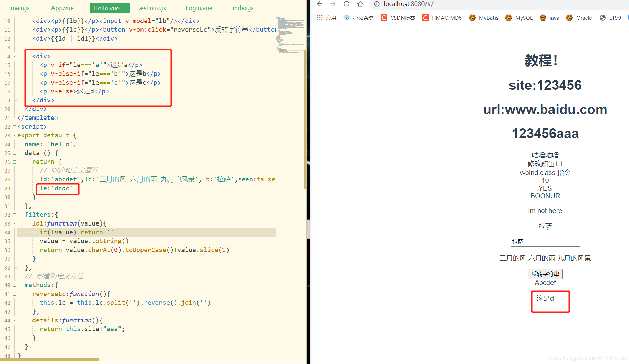Screen dimensions: 629x364
Task: Click the 反转字符串 button
Action: (545, 274)
